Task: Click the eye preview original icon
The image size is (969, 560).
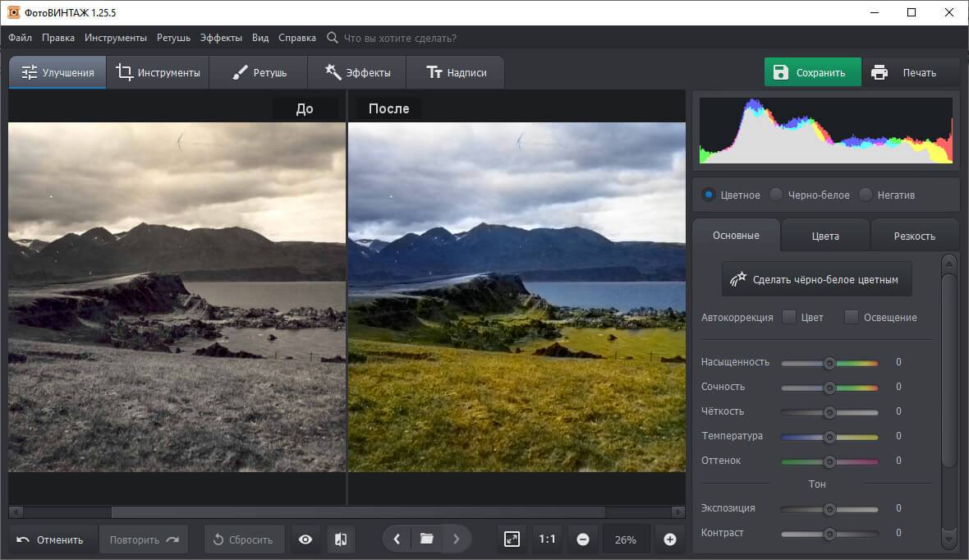Action: pos(305,539)
